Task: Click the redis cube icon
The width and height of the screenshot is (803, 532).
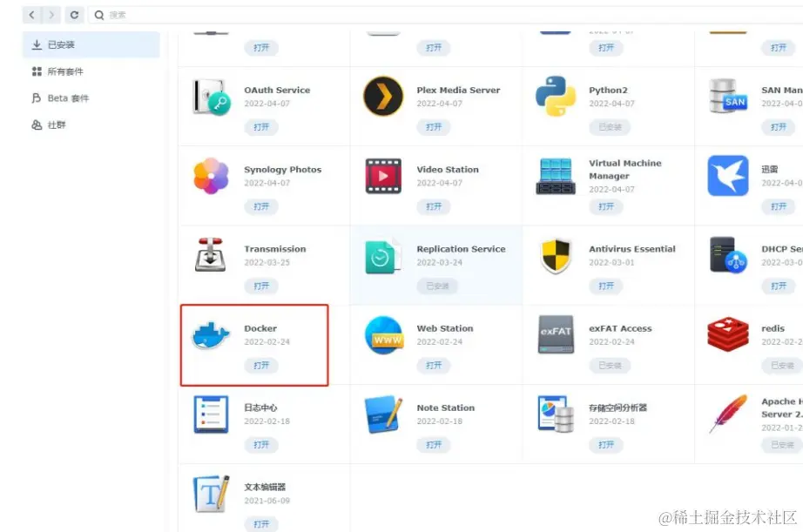Action: pyautogui.click(x=728, y=334)
